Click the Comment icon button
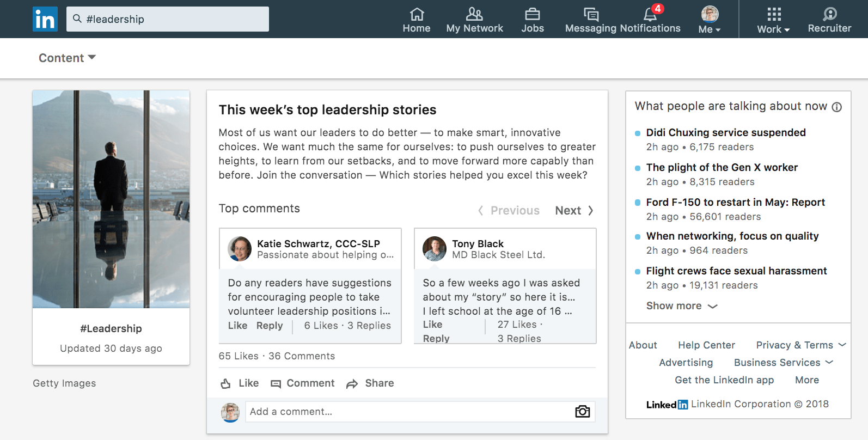Viewport: 868px width, 440px height. pyautogui.click(x=303, y=383)
